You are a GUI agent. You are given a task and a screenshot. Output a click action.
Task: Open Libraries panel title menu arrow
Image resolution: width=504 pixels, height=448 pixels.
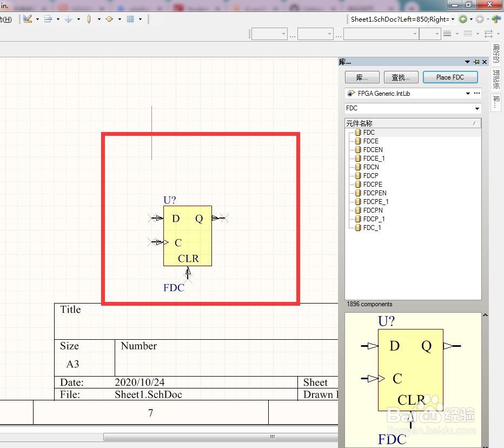coord(467,62)
